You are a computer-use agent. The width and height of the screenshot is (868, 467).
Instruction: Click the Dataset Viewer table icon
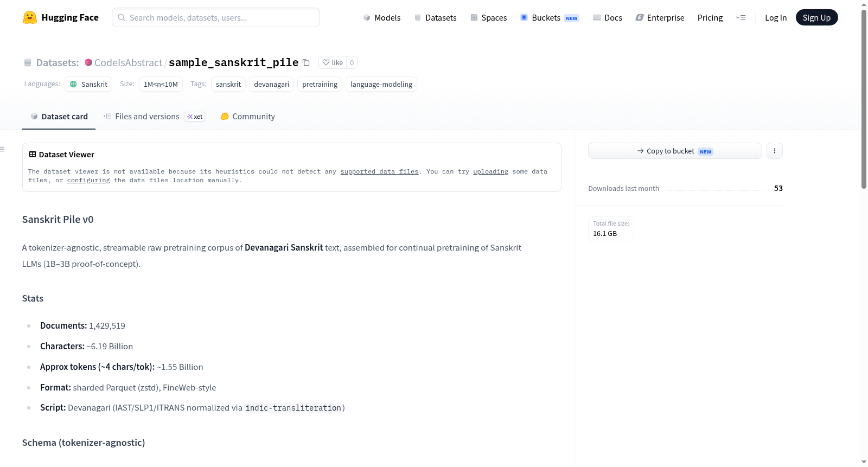(33, 155)
